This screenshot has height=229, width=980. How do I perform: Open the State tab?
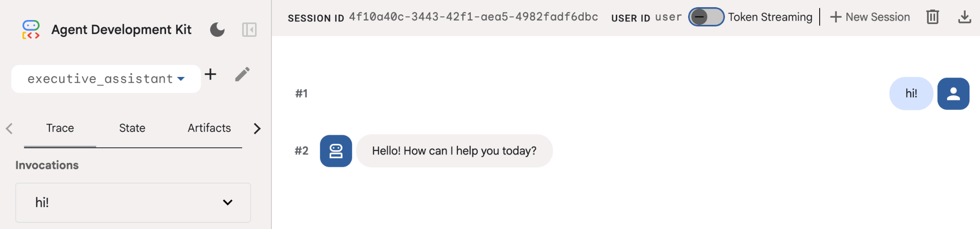coord(132,128)
